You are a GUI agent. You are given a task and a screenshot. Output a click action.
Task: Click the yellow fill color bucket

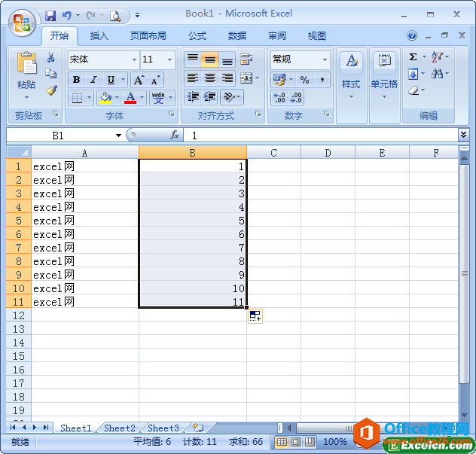[x=105, y=98]
